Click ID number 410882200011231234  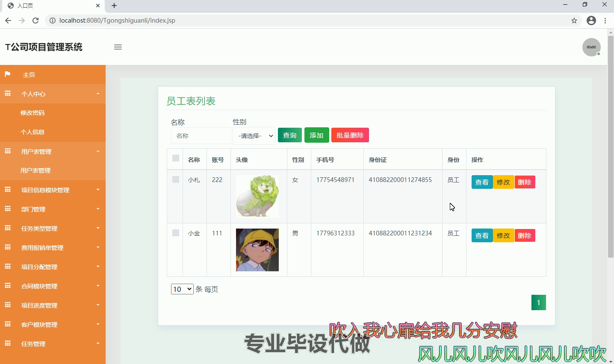tap(400, 233)
